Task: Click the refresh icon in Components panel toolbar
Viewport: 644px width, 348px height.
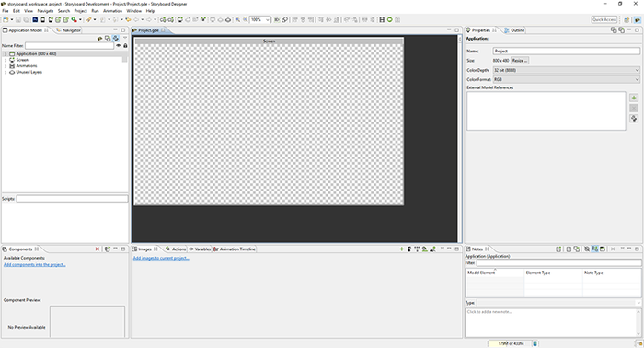Action: click(x=108, y=249)
